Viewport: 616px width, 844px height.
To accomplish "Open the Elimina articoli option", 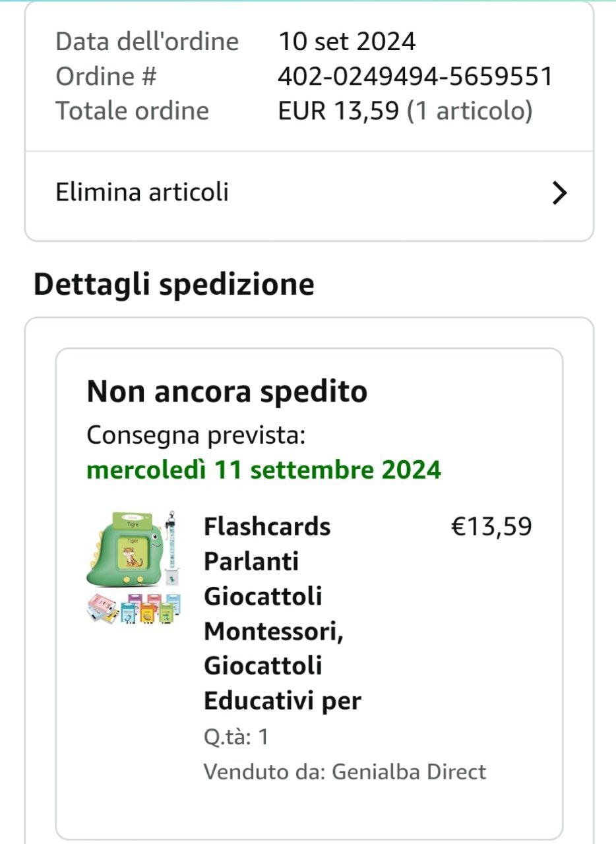I will (309, 193).
